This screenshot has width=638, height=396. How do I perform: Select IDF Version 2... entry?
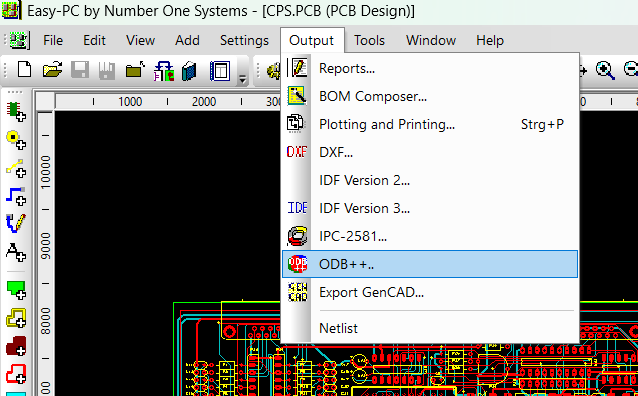point(430,180)
